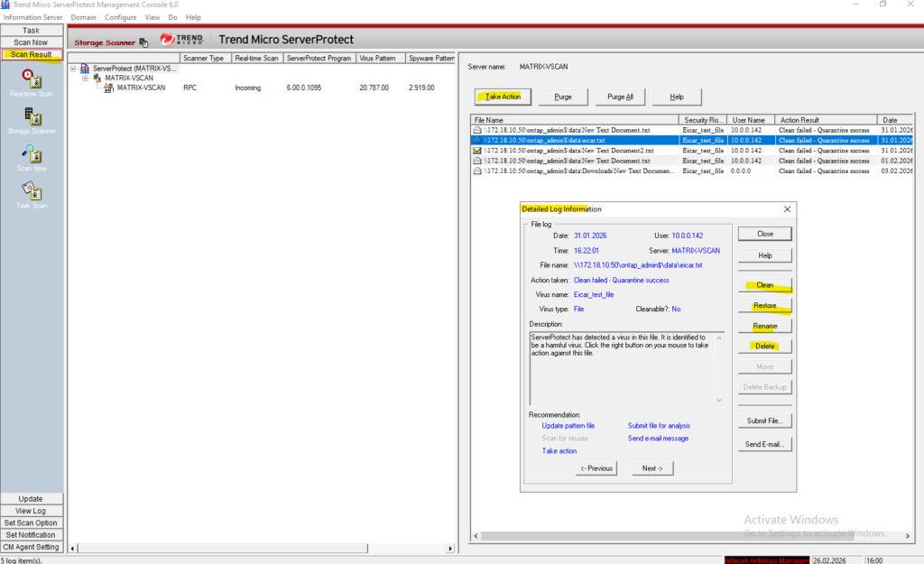The width and height of the screenshot is (924, 564).
Task: Collapse the ServerProtect root tree node
Action: click(74, 69)
